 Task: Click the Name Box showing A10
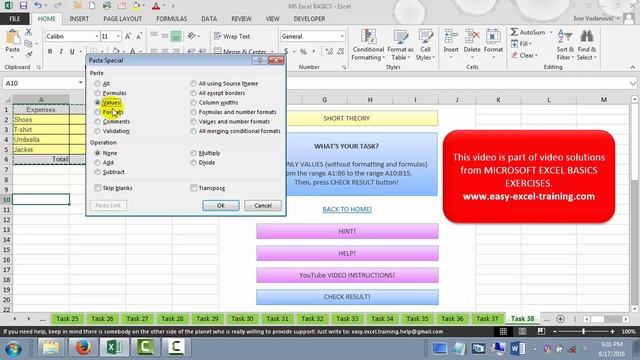[40, 83]
